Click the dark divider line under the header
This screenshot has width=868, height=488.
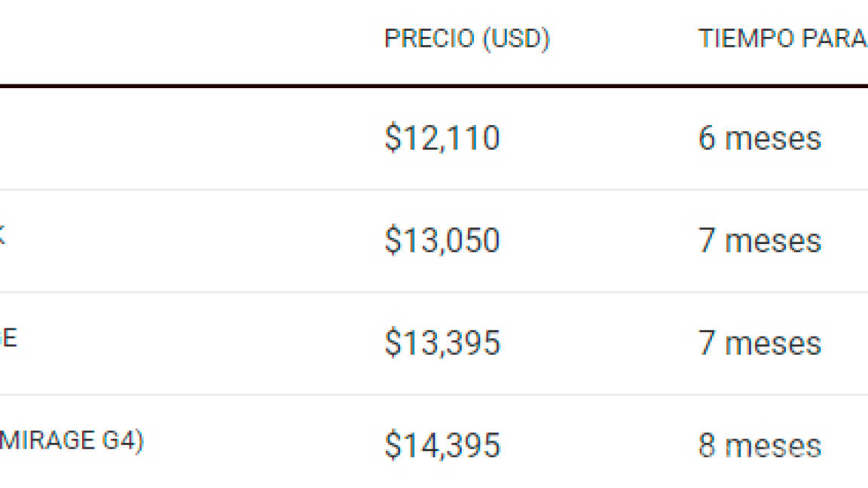coord(434,86)
